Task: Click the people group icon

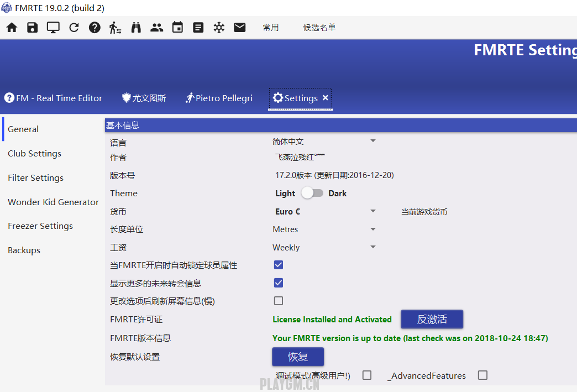Action: [157, 28]
